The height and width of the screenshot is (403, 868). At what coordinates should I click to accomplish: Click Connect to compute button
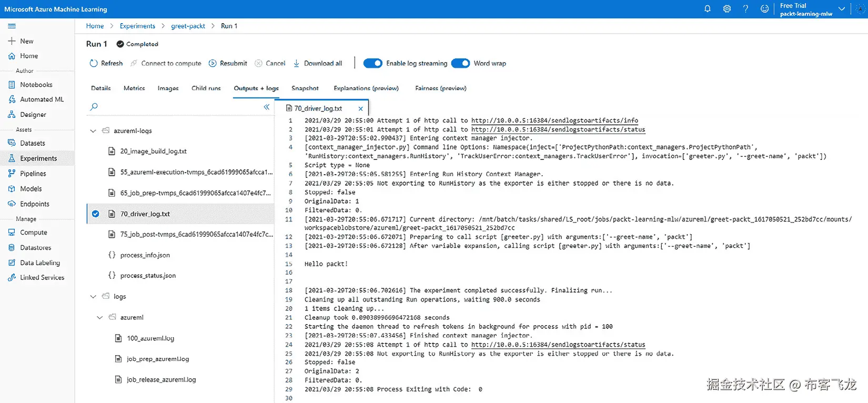coord(166,63)
